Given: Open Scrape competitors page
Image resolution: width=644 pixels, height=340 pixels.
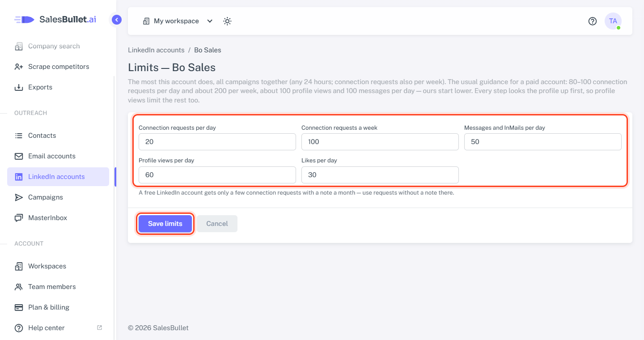Looking at the screenshot, I should [x=58, y=67].
